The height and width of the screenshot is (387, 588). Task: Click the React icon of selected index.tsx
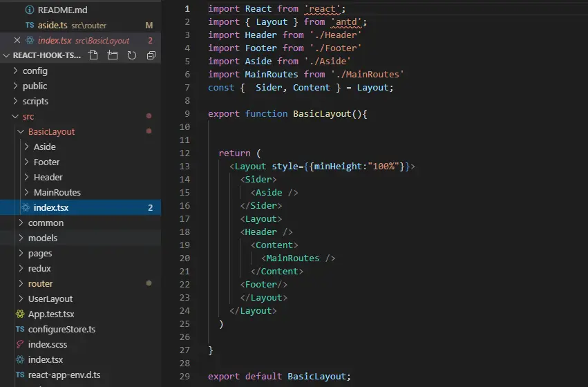click(x=26, y=207)
